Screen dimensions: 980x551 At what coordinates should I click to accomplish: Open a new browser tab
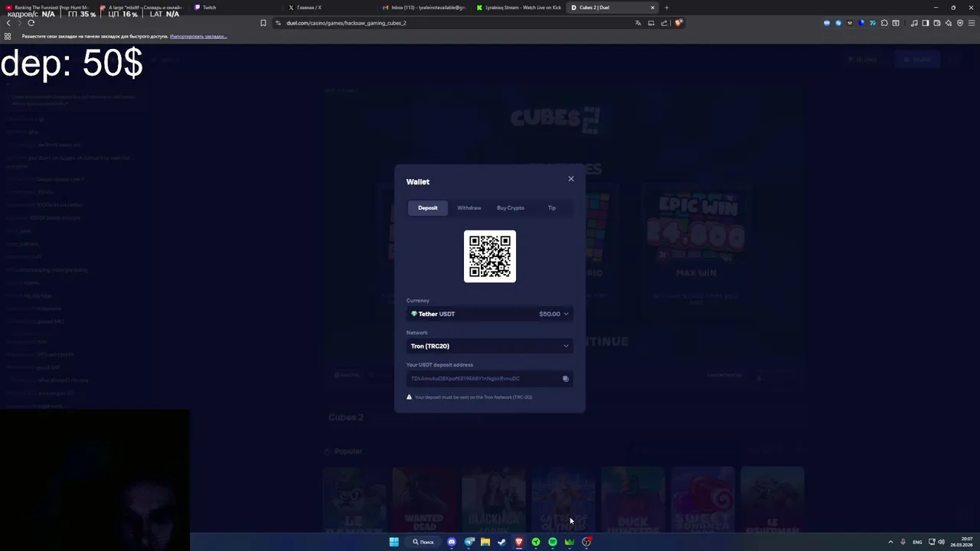point(667,8)
